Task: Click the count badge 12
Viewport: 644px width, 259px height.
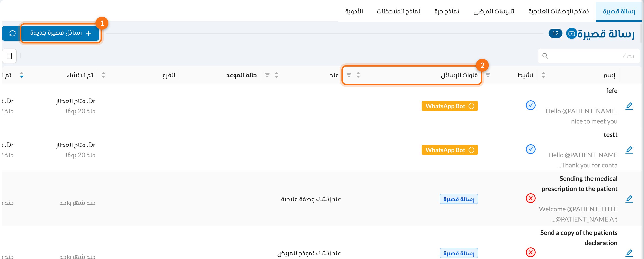Action: pyautogui.click(x=555, y=34)
